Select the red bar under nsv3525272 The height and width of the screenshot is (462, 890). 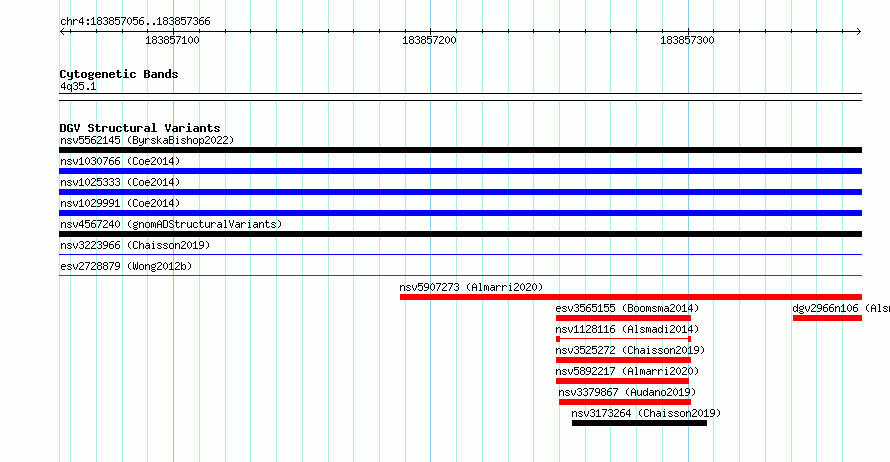623,360
